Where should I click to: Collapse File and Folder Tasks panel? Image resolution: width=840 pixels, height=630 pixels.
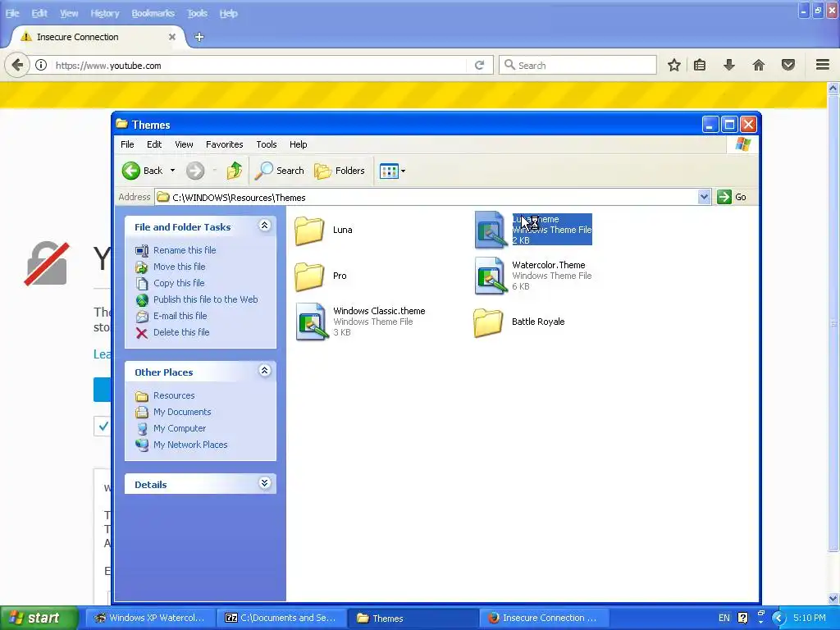pos(265,226)
